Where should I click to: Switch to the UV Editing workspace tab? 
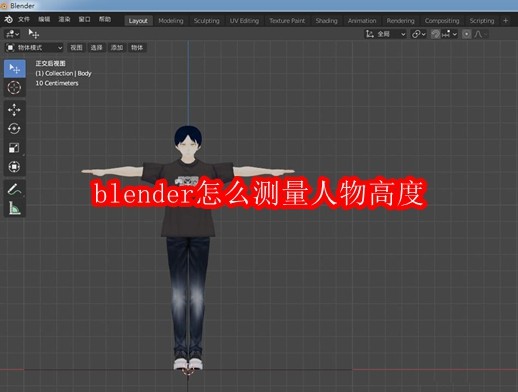point(244,21)
